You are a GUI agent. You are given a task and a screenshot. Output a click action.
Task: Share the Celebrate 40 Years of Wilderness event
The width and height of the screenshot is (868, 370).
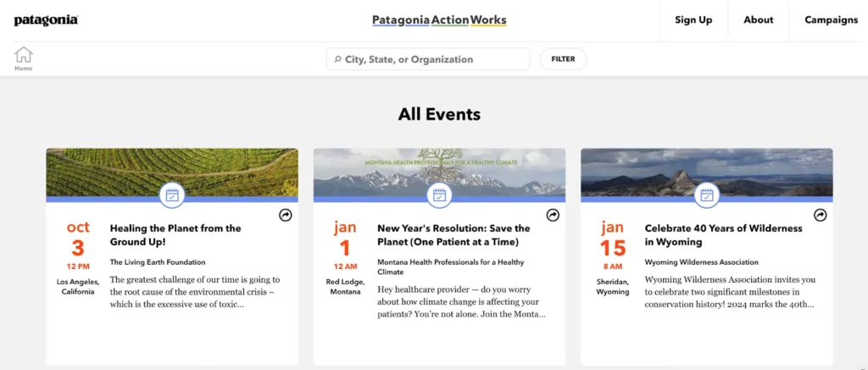(820, 216)
